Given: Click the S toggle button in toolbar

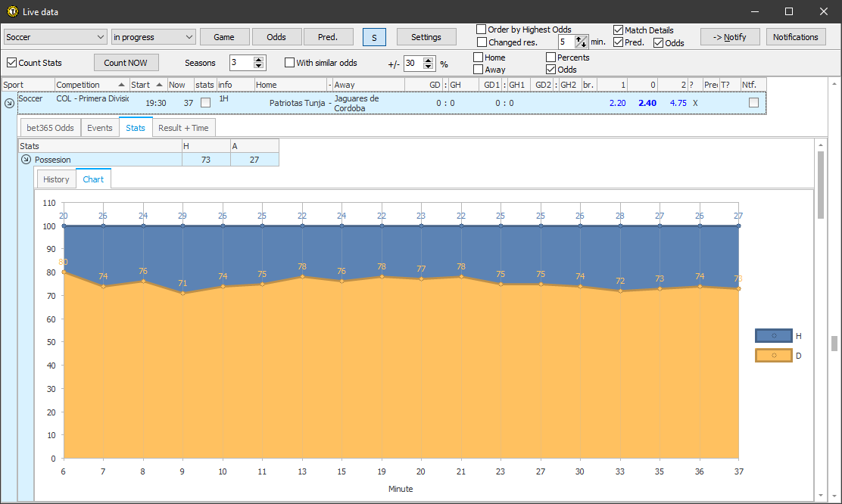Looking at the screenshot, I should (374, 37).
